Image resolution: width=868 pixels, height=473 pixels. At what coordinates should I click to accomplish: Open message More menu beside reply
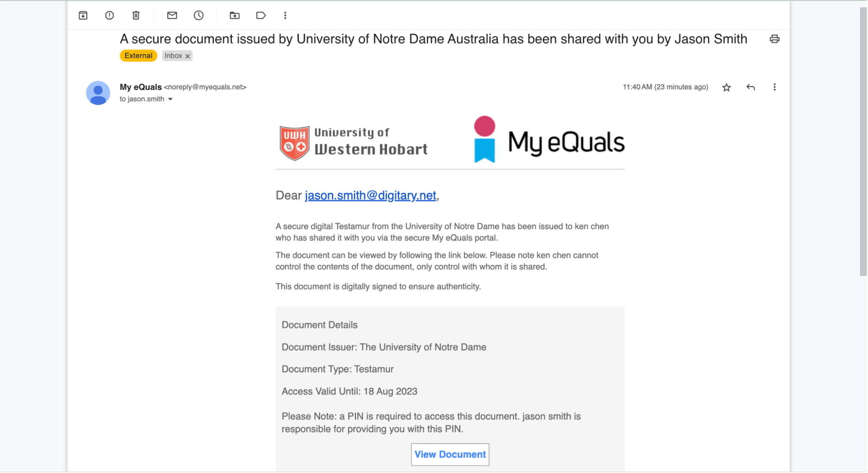pos(774,87)
